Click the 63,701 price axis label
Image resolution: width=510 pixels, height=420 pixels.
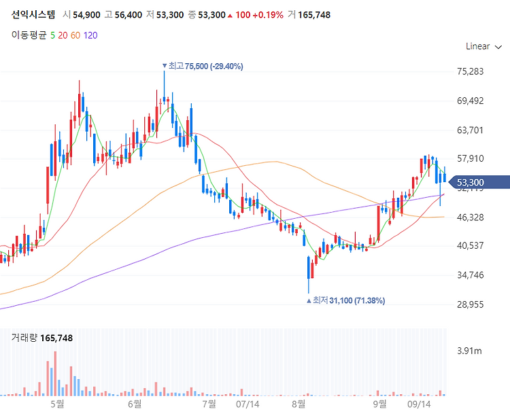click(470, 130)
